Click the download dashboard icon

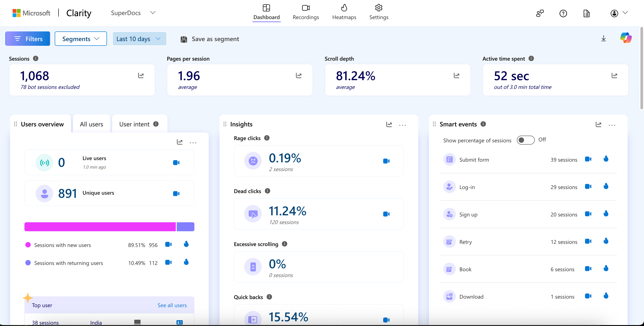[603, 38]
